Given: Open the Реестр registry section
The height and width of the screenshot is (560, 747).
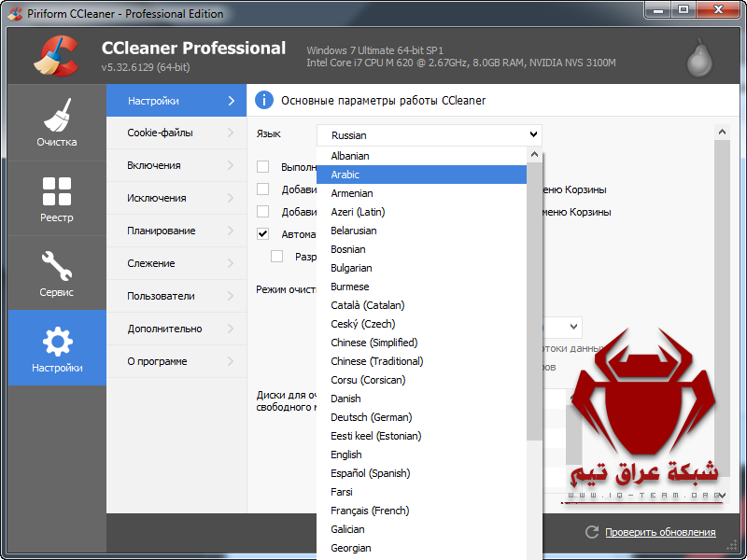Looking at the screenshot, I should 57,199.
